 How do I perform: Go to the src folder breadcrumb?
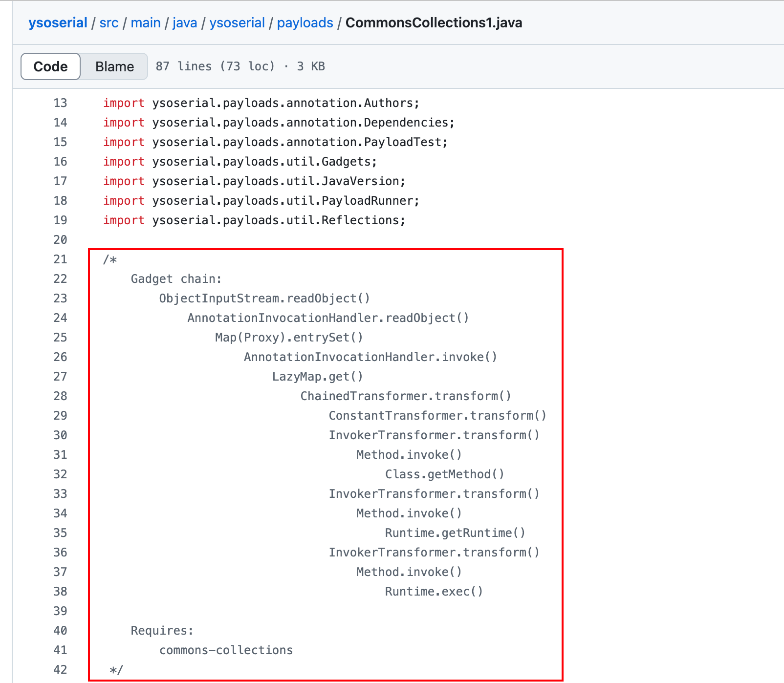109,23
